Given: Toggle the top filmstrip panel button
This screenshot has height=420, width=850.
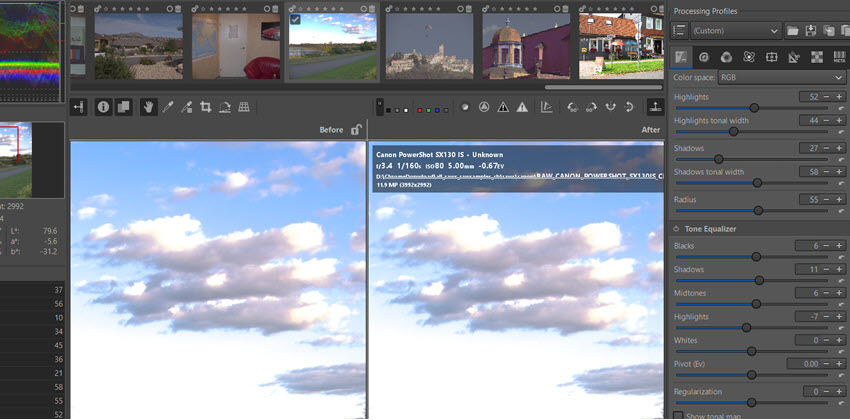Looking at the screenshot, I should 655,107.
